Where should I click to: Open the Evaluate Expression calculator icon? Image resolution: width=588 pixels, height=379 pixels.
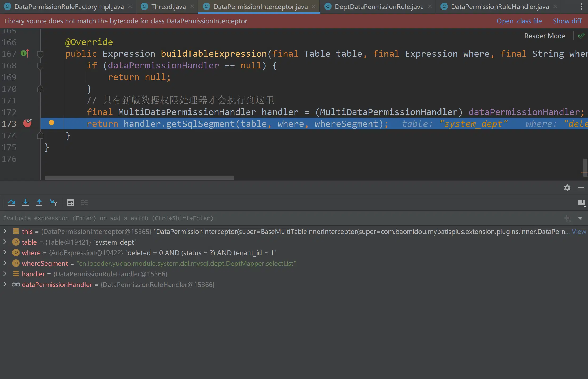click(71, 203)
